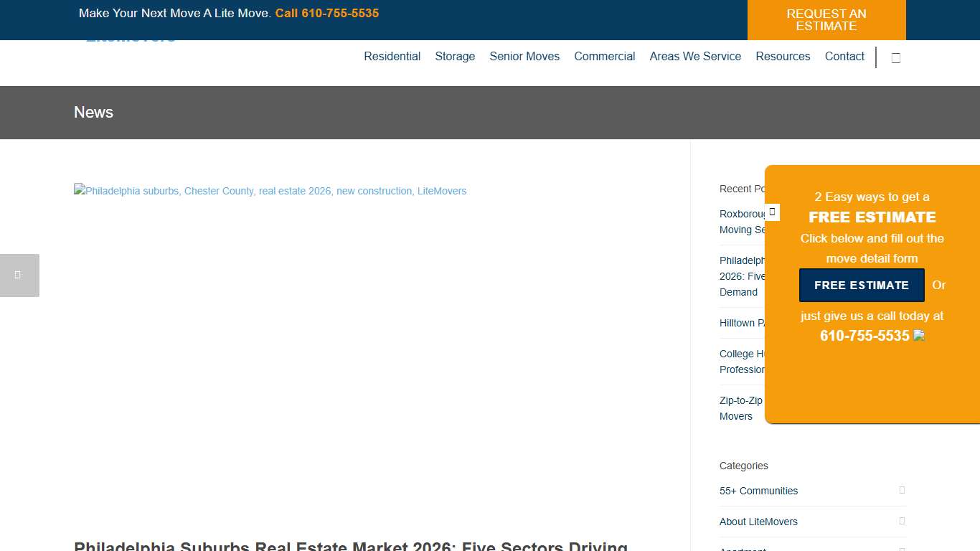Select the Senior Moves menu item
The height and width of the screenshot is (551, 980).
524,56
